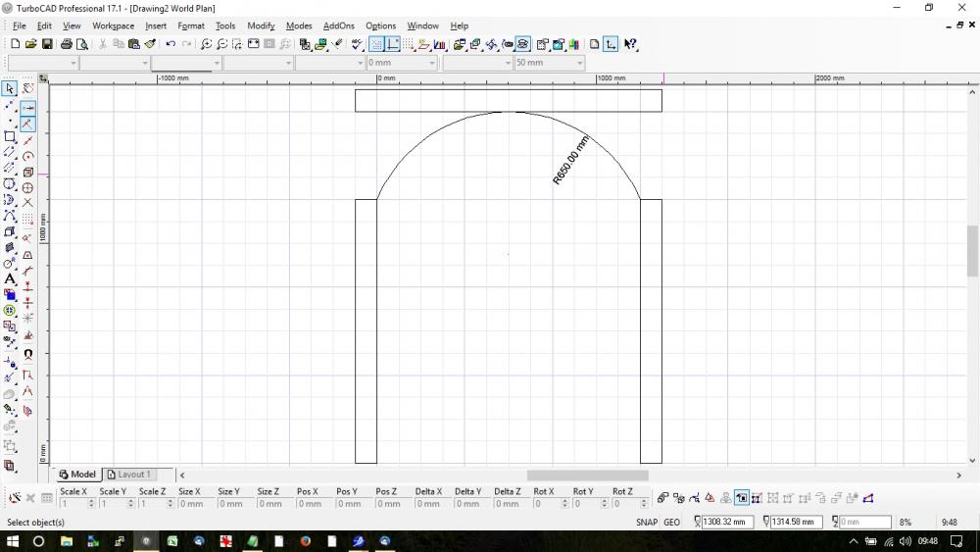Viewport: 980px width, 552px height.
Task: Open File Explorer from the taskbar
Action: point(67,541)
